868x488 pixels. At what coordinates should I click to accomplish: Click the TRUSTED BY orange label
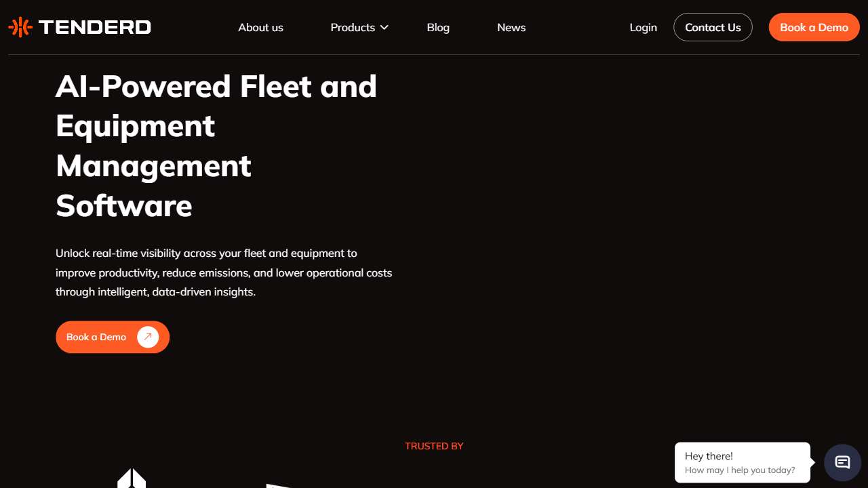434,446
